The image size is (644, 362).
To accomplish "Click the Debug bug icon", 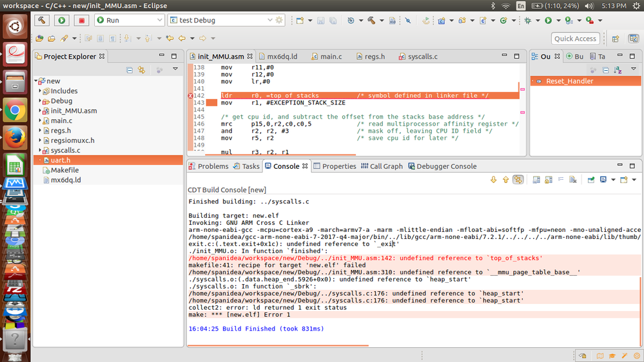I will (528, 21).
